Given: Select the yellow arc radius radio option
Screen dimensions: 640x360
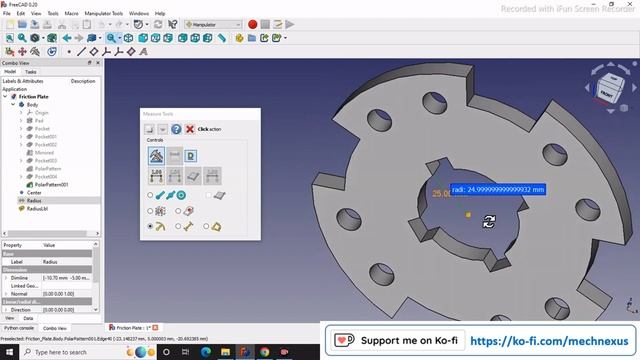Looking at the screenshot, I should [x=150, y=226].
